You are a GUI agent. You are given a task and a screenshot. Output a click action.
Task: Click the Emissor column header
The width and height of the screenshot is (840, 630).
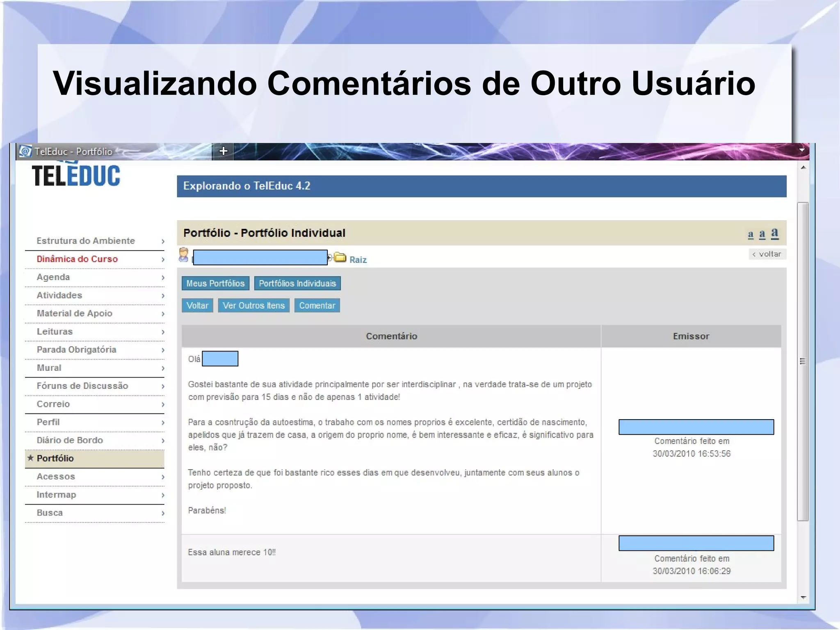(691, 336)
